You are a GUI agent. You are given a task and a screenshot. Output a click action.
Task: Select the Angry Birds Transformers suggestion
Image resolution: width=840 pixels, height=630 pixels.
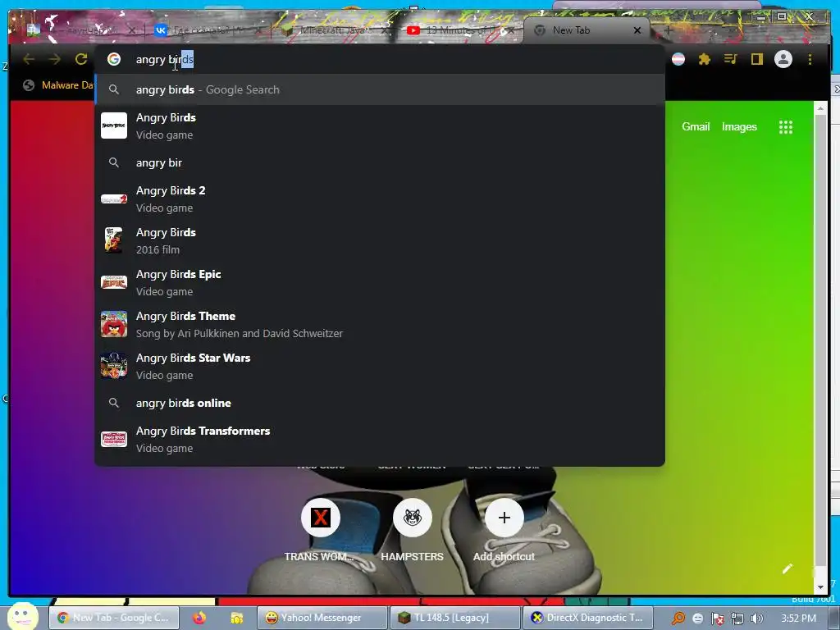(380, 440)
